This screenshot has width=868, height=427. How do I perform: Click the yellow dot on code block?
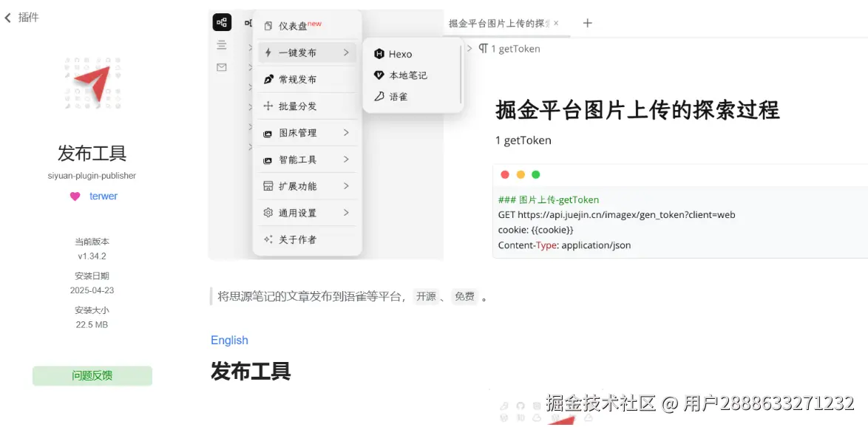coord(521,175)
